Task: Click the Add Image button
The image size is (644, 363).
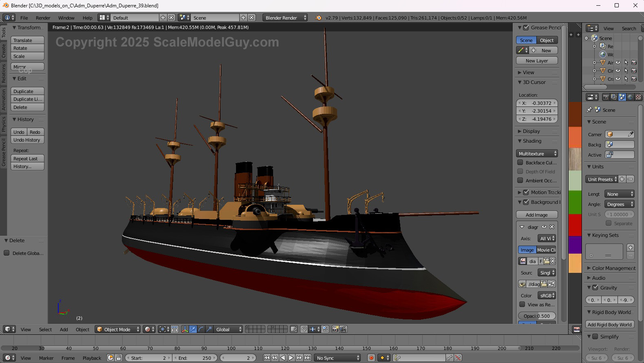Action: [536, 215]
